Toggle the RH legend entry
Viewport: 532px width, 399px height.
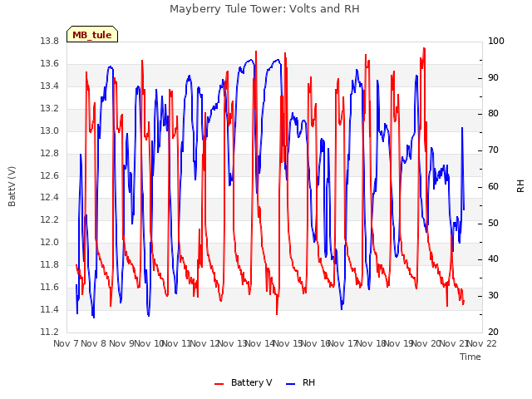tap(301, 382)
